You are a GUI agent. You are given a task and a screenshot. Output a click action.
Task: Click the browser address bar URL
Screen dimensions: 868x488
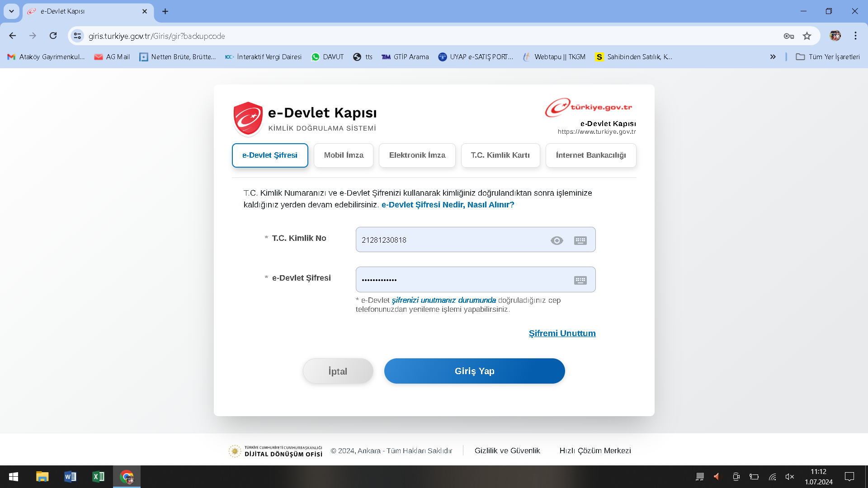point(157,36)
